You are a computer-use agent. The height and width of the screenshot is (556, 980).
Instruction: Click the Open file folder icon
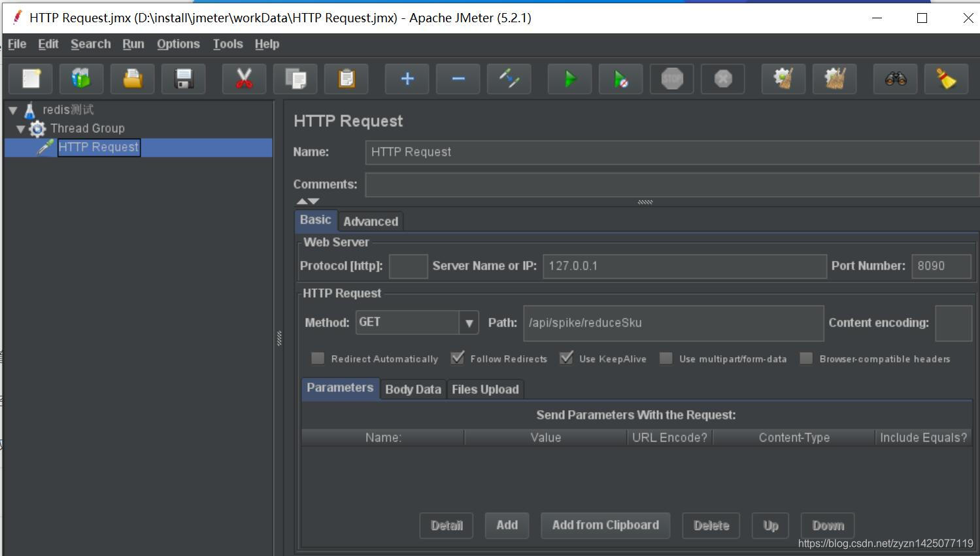[133, 79]
